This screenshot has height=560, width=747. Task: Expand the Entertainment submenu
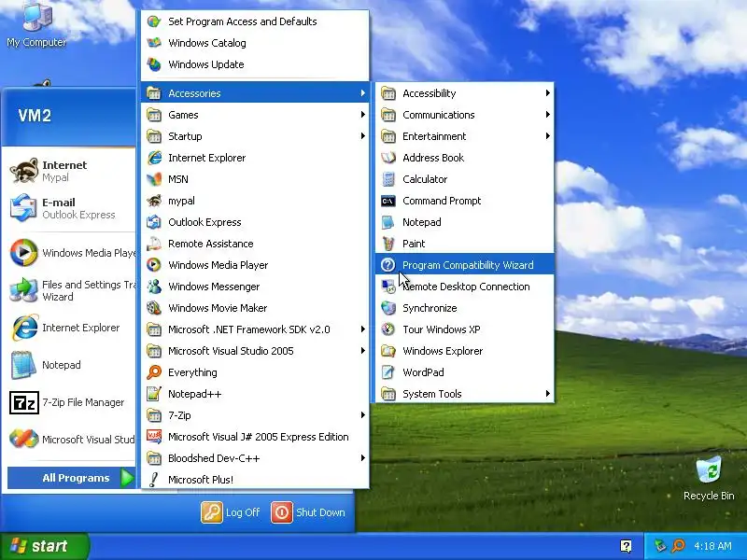coord(464,136)
